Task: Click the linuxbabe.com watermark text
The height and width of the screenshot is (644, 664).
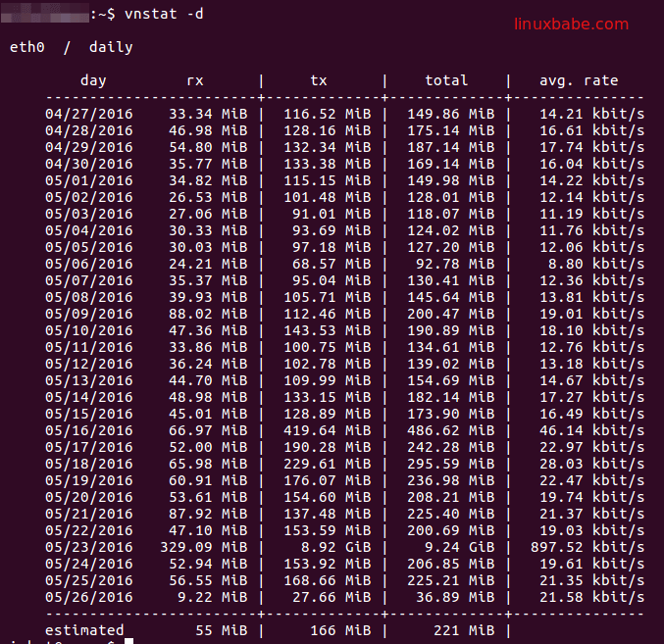Action: coord(571,24)
